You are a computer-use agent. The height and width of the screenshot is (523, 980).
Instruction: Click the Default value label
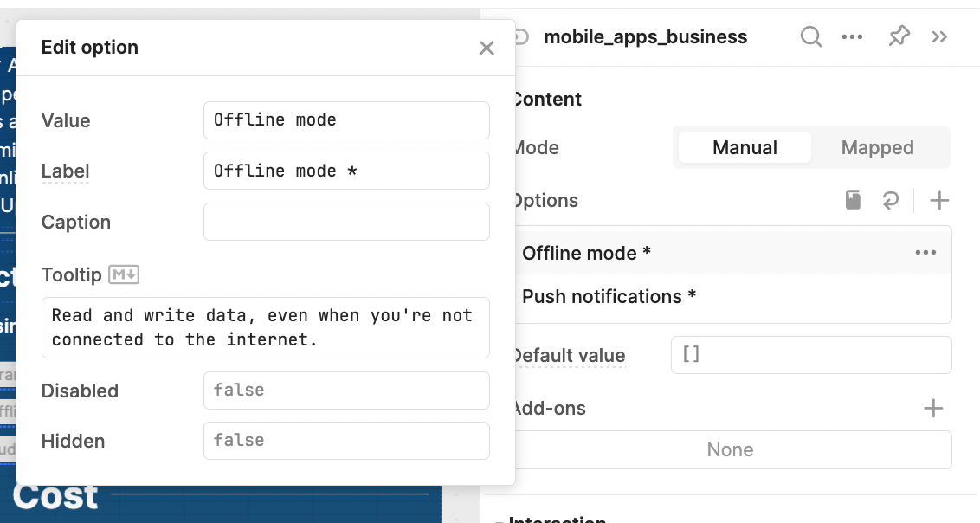coord(569,356)
